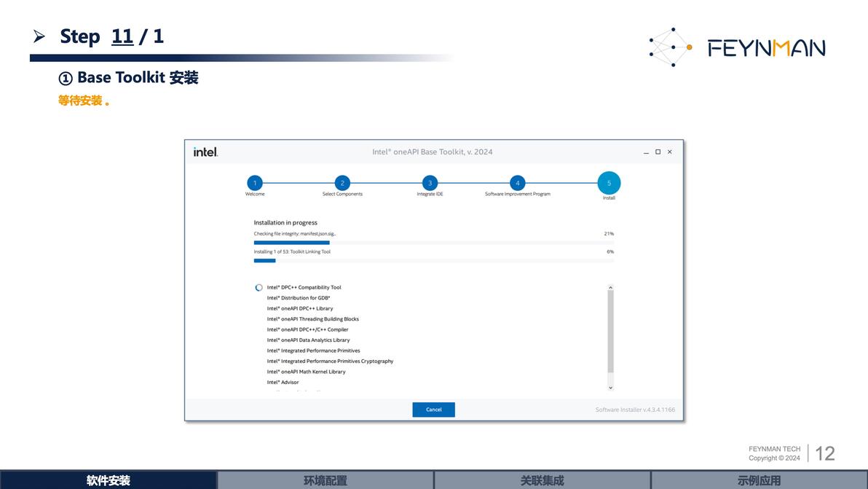This screenshot has height=489, width=868.
Task: Click the Cancel button in the installer
Action: click(x=433, y=410)
